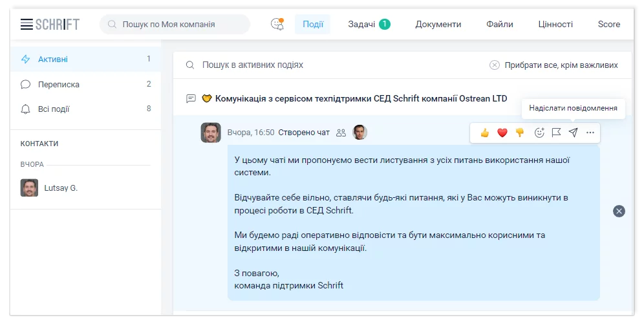Click the participant avatar after Створено чат
This screenshot has width=644, height=324.
click(x=360, y=132)
